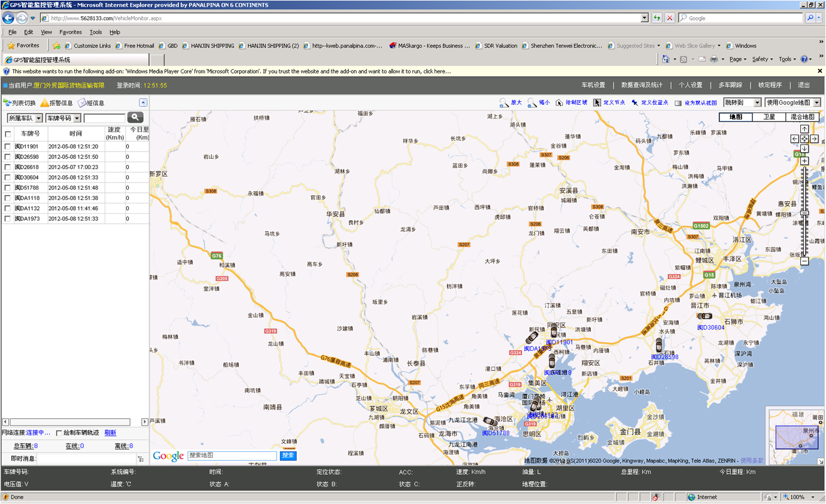Open the IE Page menu dropdown
Image resolution: width=826 pixels, height=504 pixels.
(738, 59)
